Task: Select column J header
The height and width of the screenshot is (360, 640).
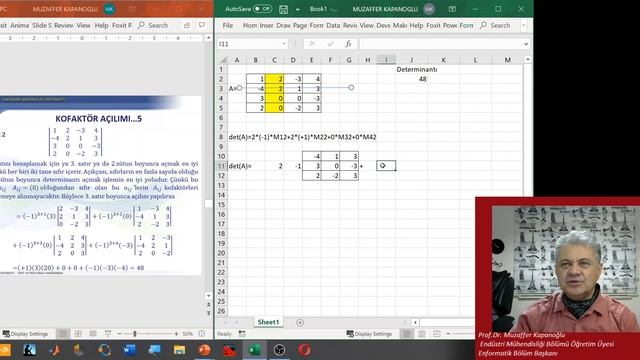Action: click(x=411, y=60)
